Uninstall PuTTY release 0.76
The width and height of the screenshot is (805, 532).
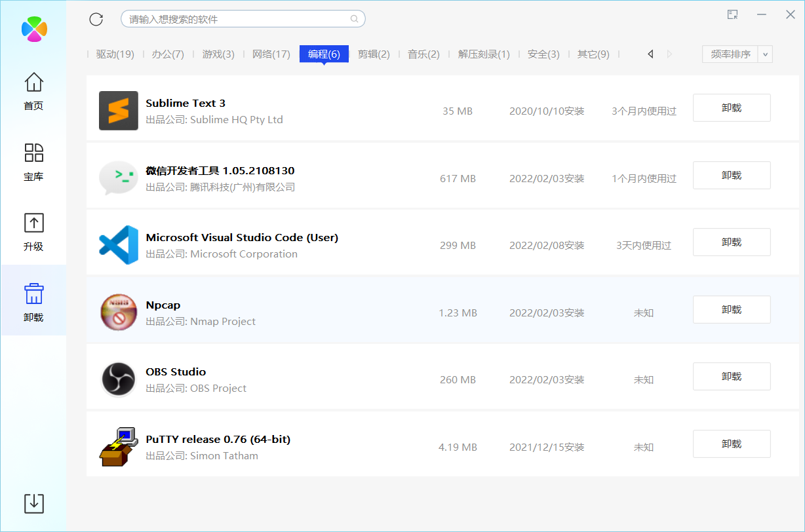(732, 444)
